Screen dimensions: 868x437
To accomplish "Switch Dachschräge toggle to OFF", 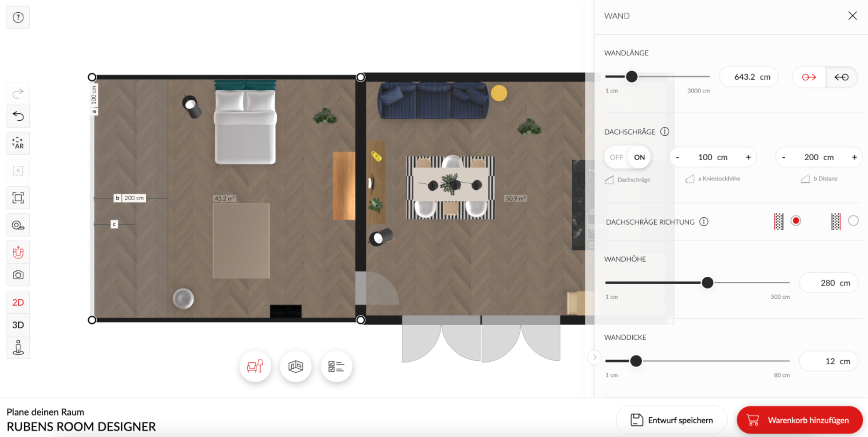I will 616,157.
